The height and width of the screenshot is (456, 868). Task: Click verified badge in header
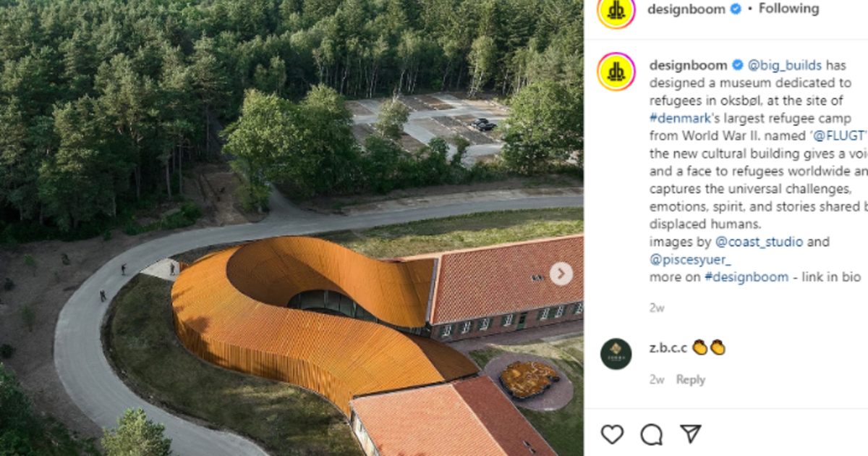pos(736,9)
